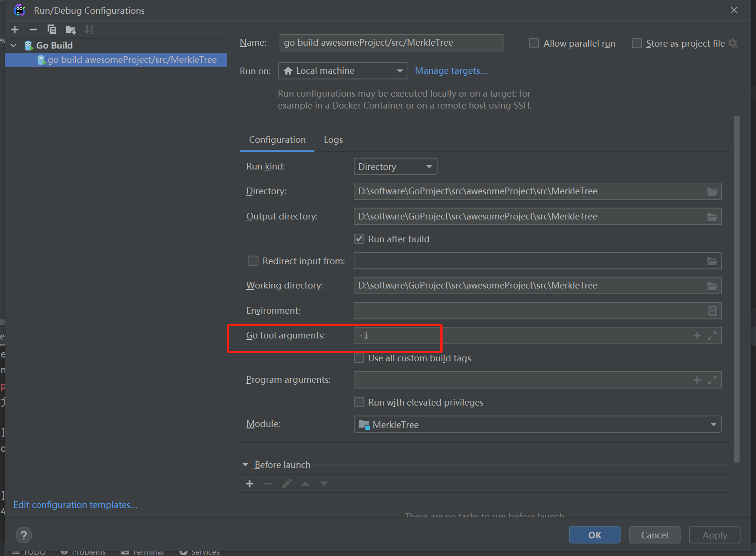Remove the Before launch task
The width and height of the screenshot is (756, 556).
coord(268,484)
